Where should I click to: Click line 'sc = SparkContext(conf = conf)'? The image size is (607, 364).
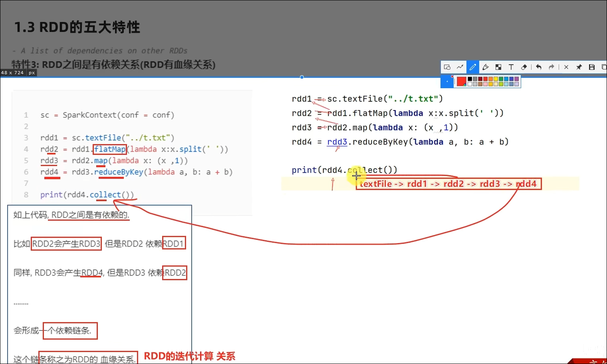pos(107,115)
